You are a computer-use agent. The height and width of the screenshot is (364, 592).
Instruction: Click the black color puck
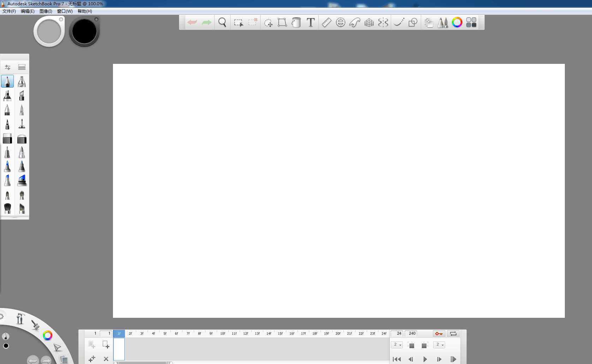click(x=84, y=31)
